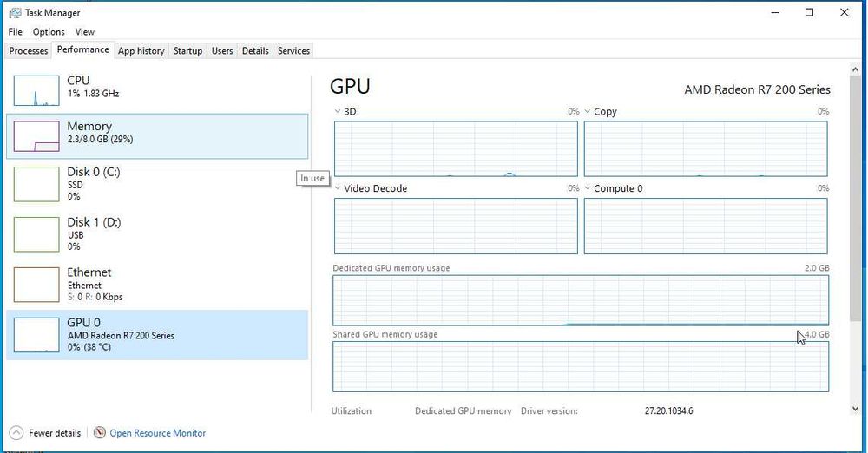This screenshot has width=868, height=453.
Task: Expand the Video Decode graph dropdown
Action: [338, 188]
